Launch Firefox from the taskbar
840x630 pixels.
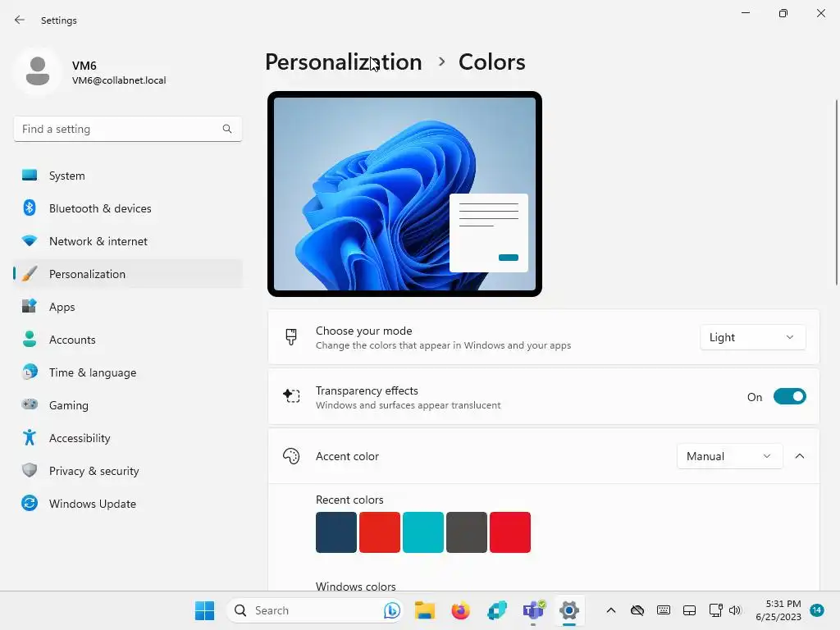(461, 610)
